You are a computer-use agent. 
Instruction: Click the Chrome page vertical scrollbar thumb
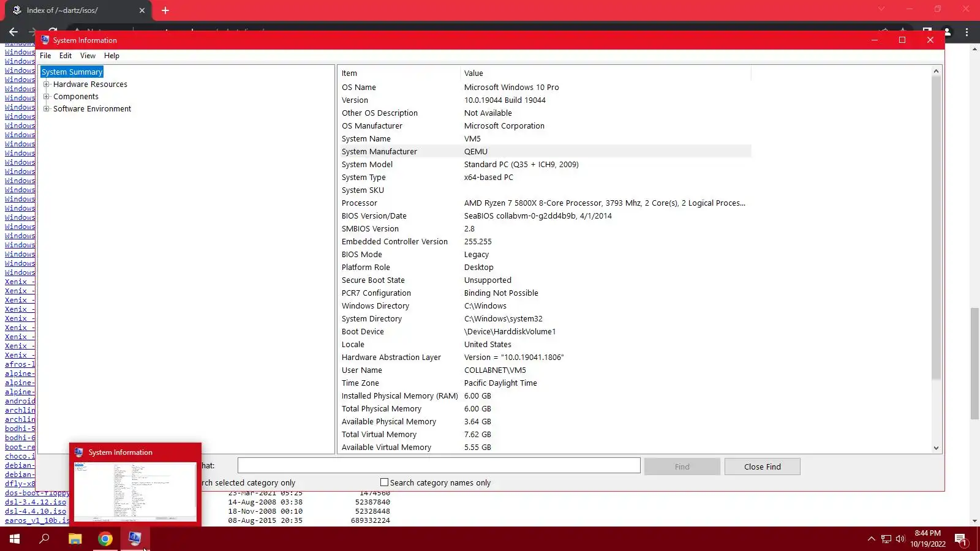pyautogui.click(x=974, y=363)
